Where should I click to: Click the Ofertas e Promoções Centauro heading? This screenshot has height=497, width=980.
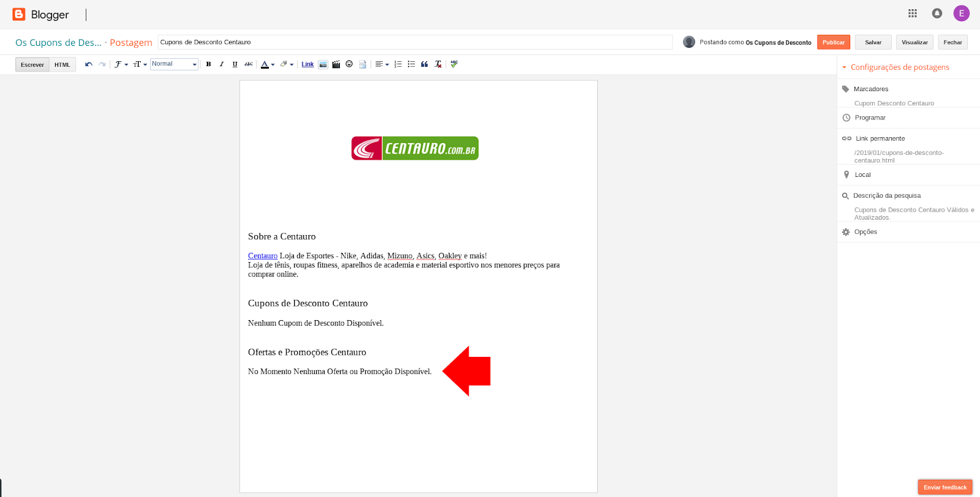[307, 352]
